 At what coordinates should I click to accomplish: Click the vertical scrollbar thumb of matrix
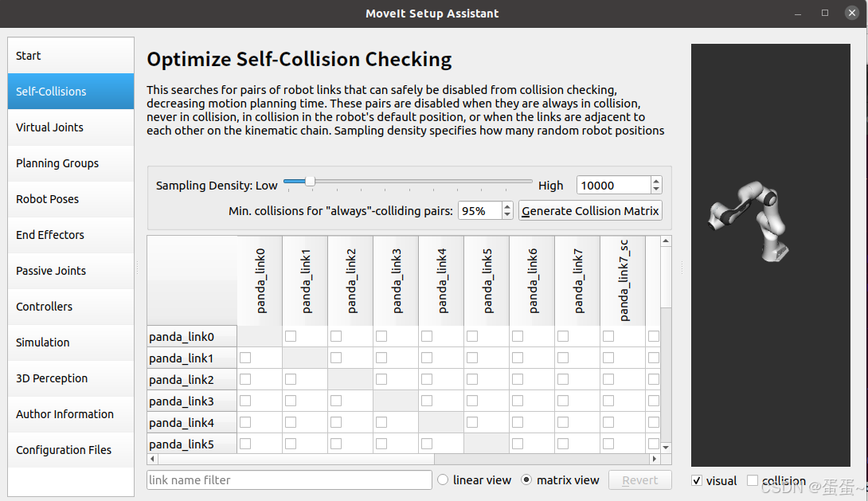click(x=666, y=277)
